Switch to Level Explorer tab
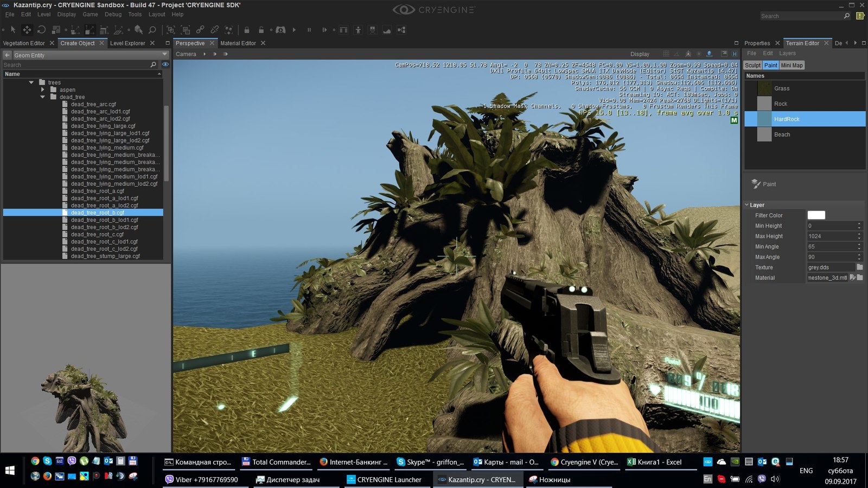868x488 pixels. (127, 43)
